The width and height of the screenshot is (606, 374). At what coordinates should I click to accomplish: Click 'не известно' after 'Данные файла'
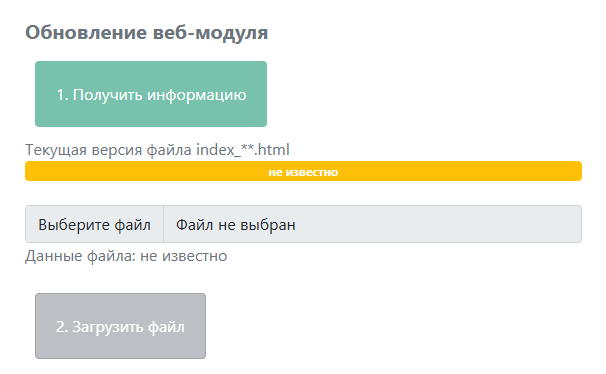tap(184, 256)
